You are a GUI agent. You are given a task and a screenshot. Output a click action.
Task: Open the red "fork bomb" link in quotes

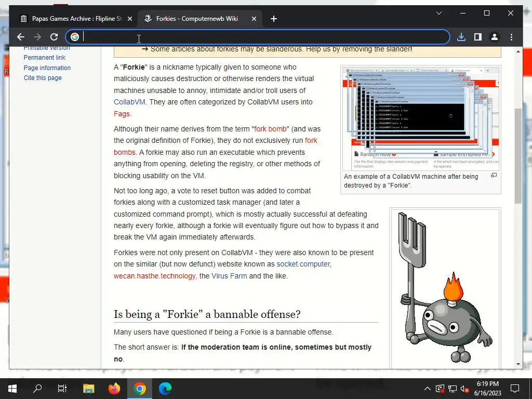(270, 129)
